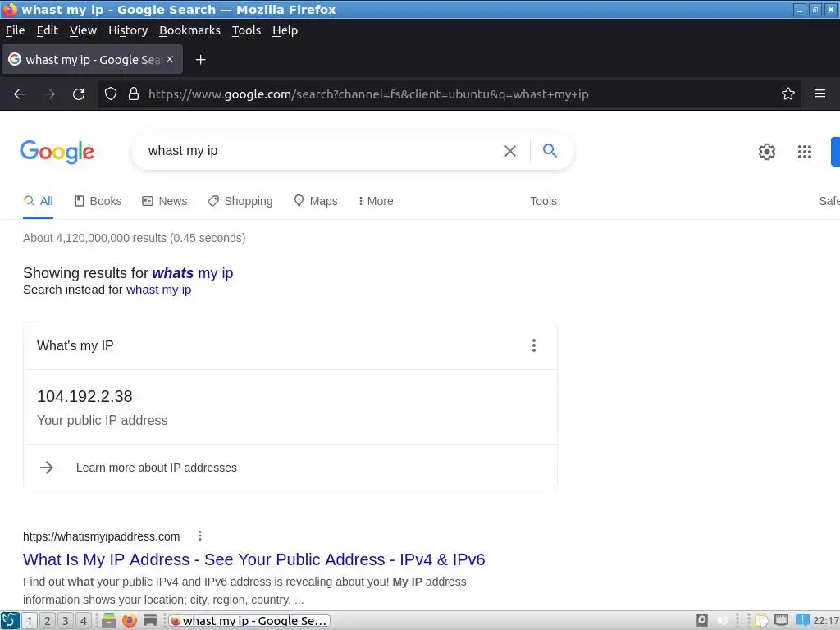Open the IP card three-dot menu

click(533, 345)
